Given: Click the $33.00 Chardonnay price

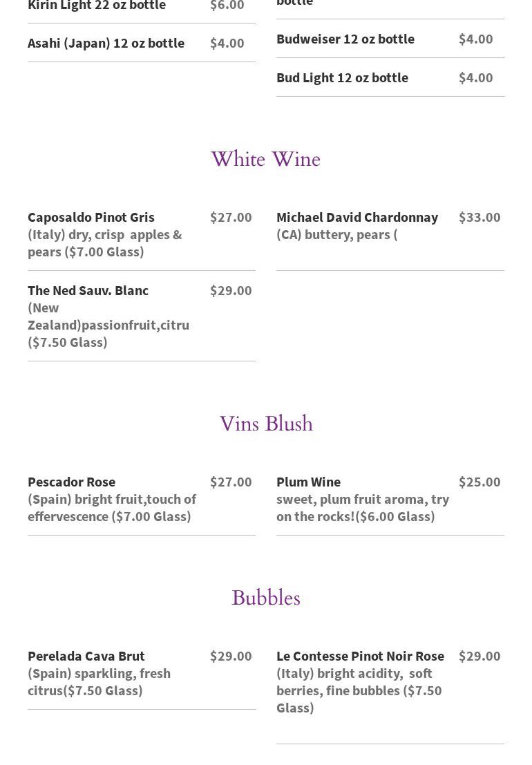Looking at the screenshot, I should tap(479, 217).
